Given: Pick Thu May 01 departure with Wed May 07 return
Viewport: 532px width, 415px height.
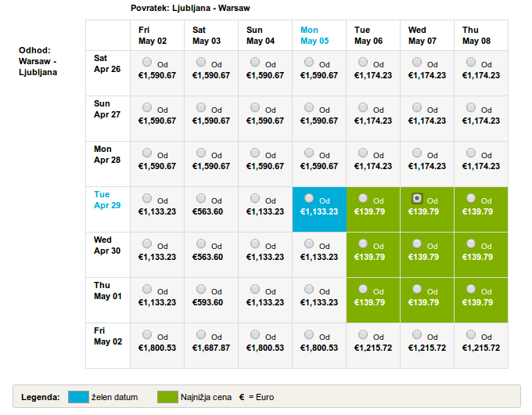Looking at the screenshot, I should point(417,290).
